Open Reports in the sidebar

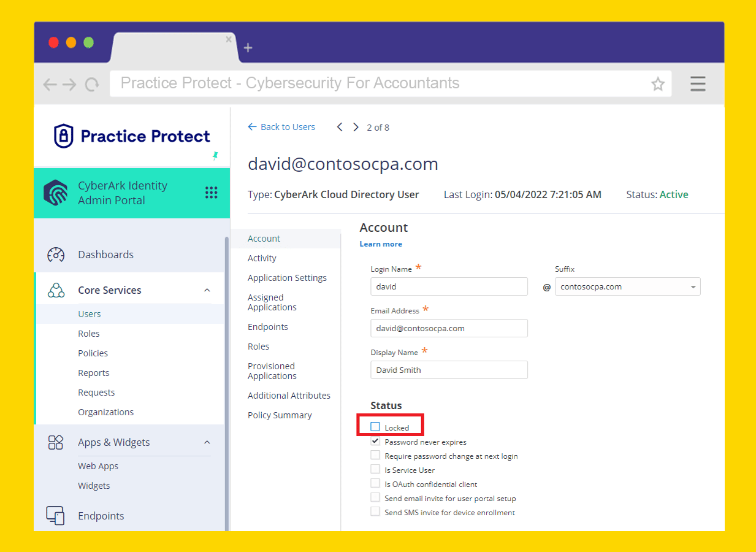coord(94,373)
